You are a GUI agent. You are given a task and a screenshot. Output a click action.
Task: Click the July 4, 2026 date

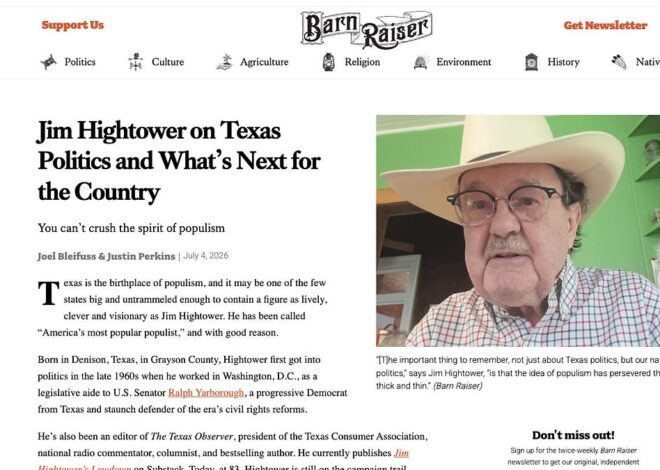pyautogui.click(x=206, y=255)
